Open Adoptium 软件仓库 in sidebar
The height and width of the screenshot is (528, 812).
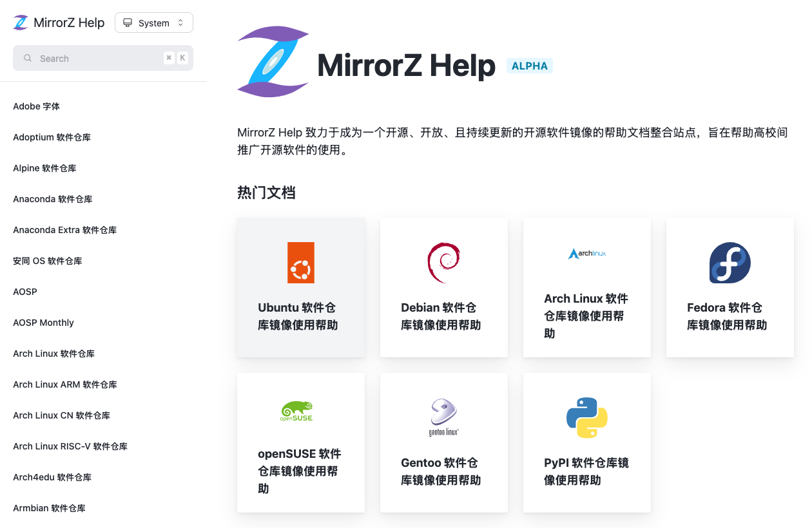[x=52, y=137]
